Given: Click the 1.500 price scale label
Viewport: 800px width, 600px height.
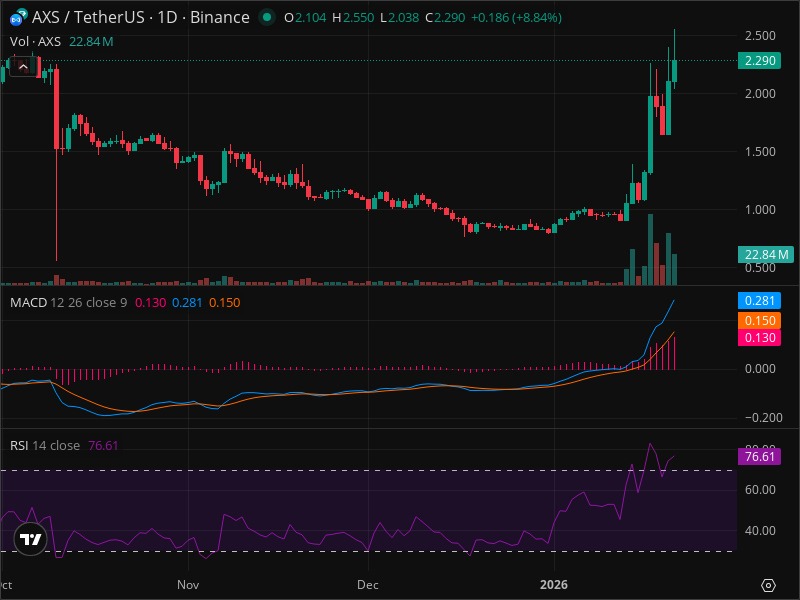Looking at the screenshot, I should [760, 152].
